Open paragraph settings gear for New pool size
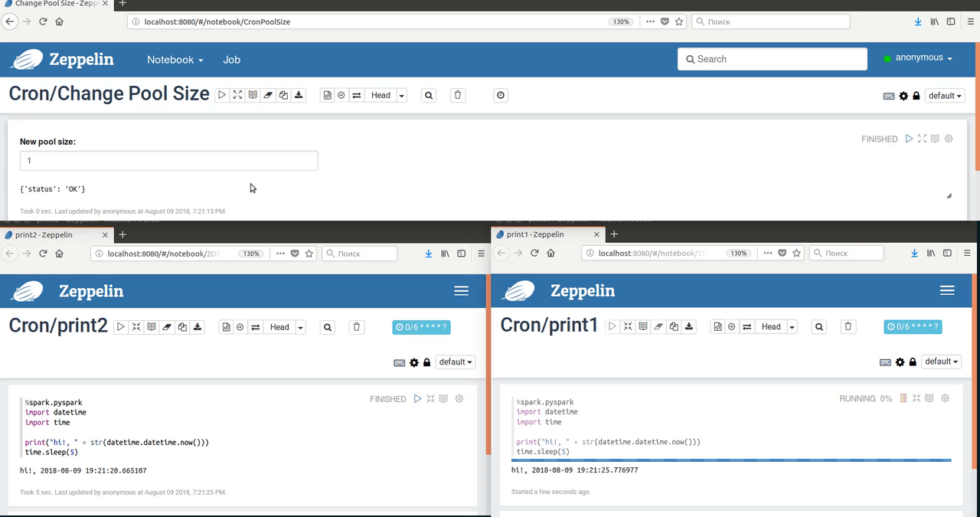The width and height of the screenshot is (980, 517). click(949, 139)
